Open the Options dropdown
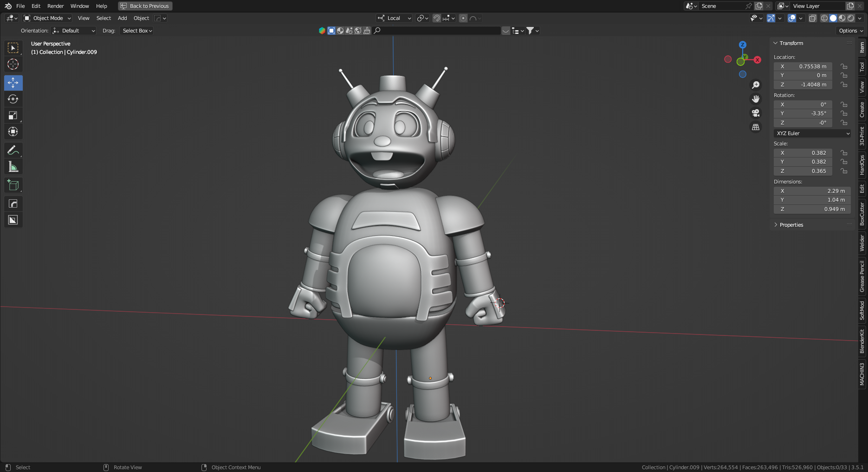The width and height of the screenshot is (868, 472). pyautogui.click(x=851, y=31)
